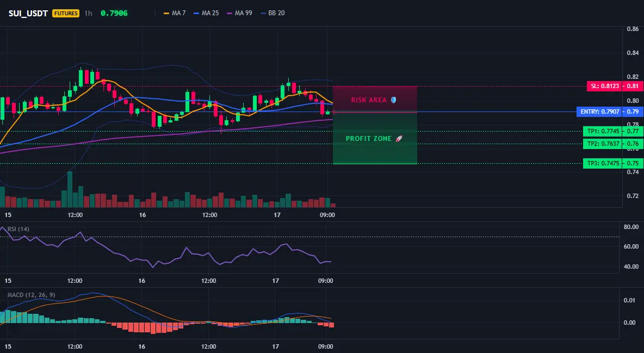This screenshot has height=353, width=644.
Task: Click the red risk area box
Action: [x=375, y=99]
